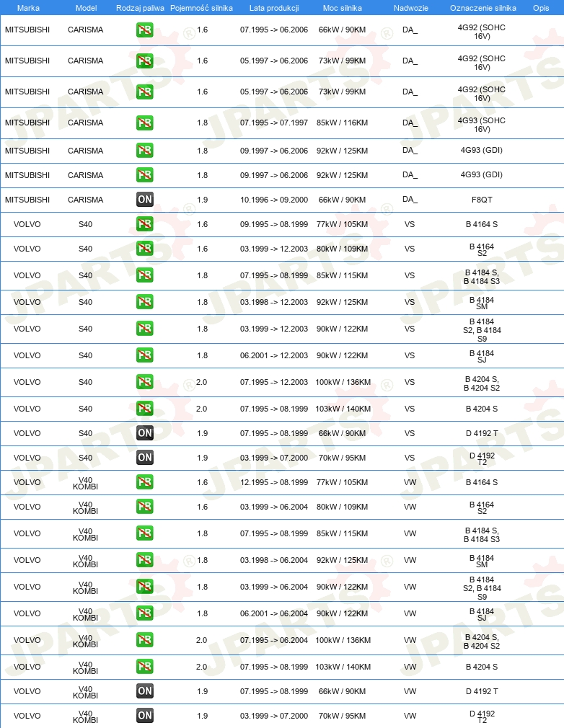Click ON diesel icon in V40 KOMBI D 4192 T row
The image size is (564, 728).
[x=145, y=691]
